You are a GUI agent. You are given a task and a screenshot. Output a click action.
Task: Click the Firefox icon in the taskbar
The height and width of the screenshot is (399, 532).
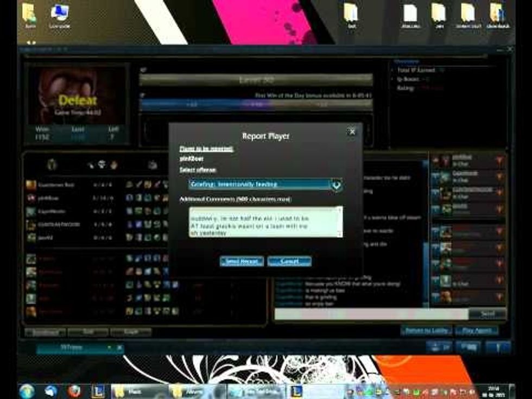pos(74,390)
